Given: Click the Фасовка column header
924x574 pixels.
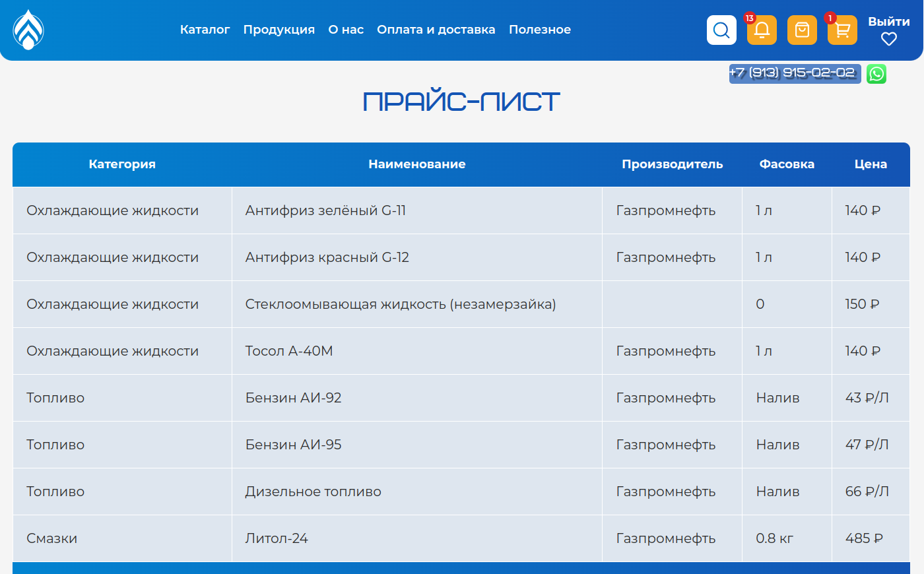Looking at the screenshot, I should (787, 164).
